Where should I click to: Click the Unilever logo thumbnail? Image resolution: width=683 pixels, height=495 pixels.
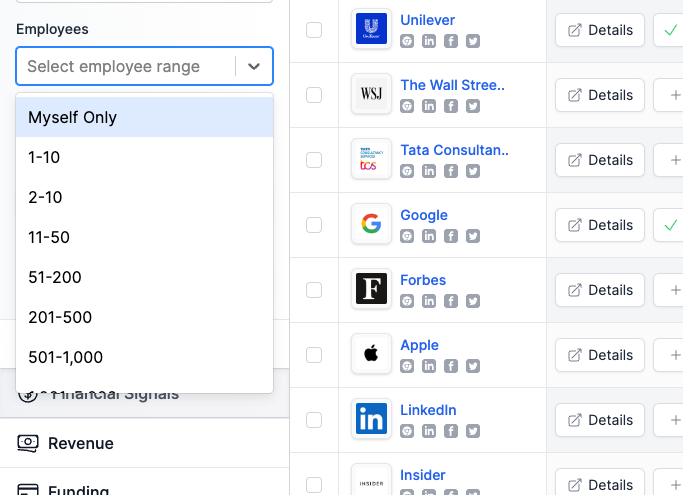click(x=371, y=29)
